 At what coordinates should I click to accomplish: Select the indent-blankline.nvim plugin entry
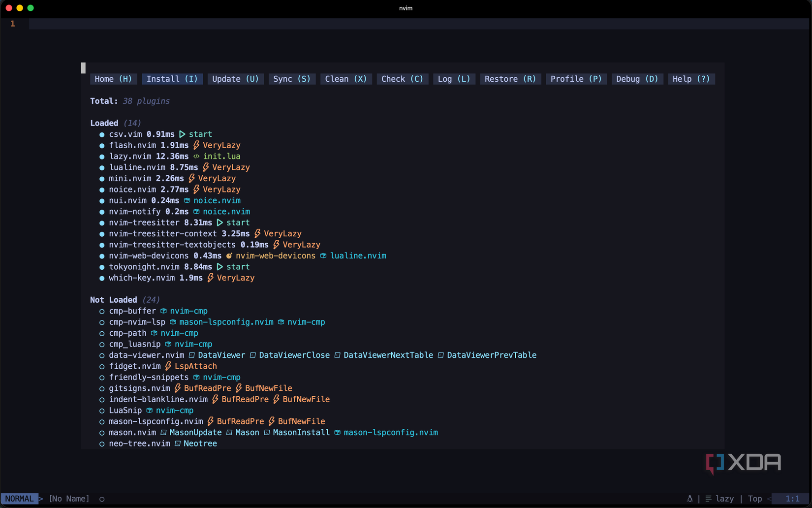[x=158, y=399]
